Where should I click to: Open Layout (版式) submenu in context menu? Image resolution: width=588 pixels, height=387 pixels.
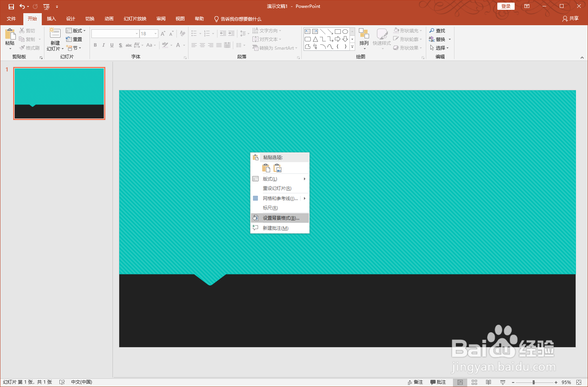coord(280,179)
